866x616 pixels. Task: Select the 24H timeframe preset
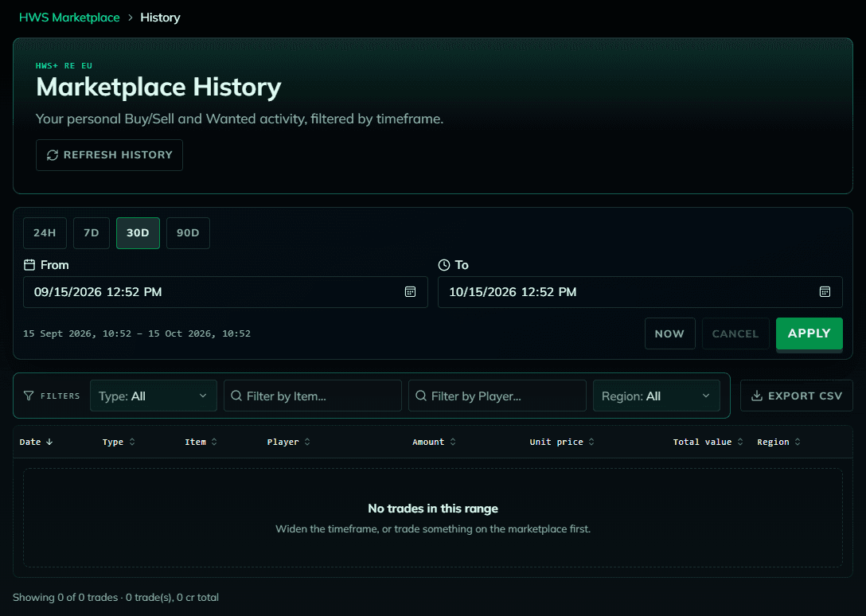point(45,233)
